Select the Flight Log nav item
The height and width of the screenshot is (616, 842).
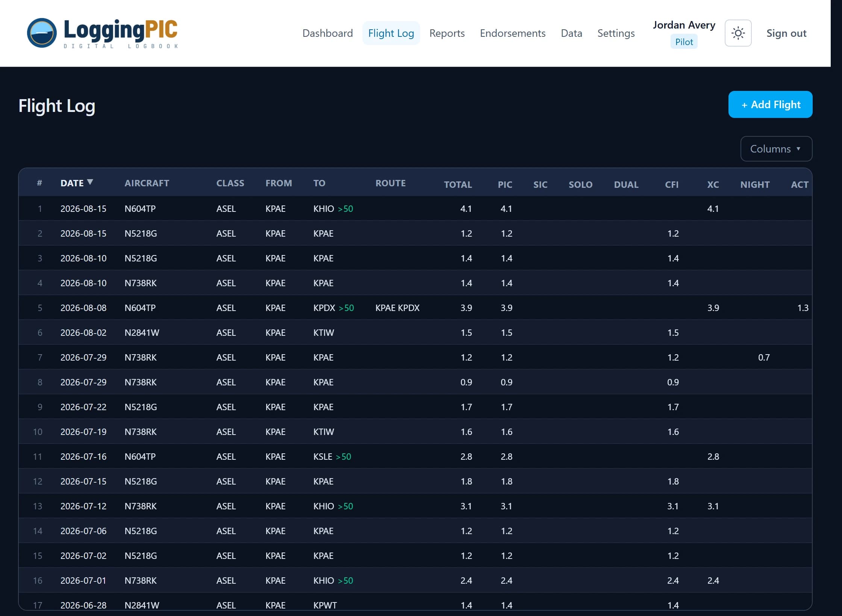tap(391, 33)
